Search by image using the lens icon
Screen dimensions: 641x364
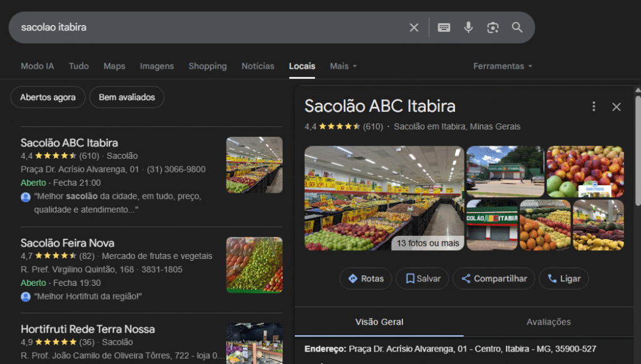pos(493,28)
